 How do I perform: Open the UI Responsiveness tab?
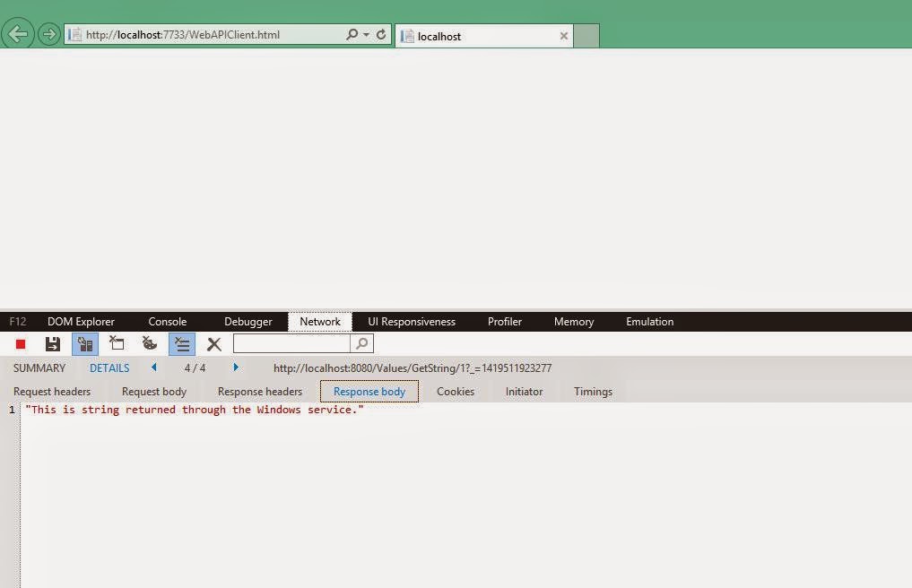[x=412, y=322]
